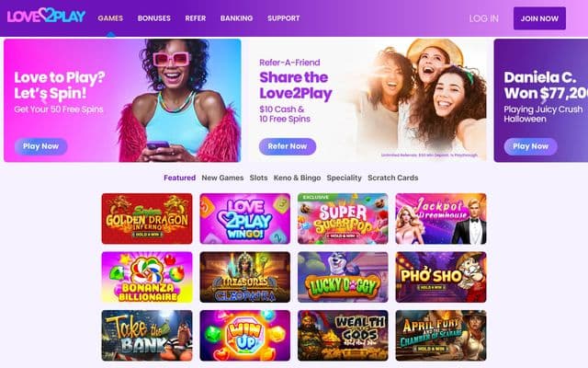The height and width of the screenshot is (368, 588).
Task: Switch to the New Games tab
Action: tap(222, 178)
